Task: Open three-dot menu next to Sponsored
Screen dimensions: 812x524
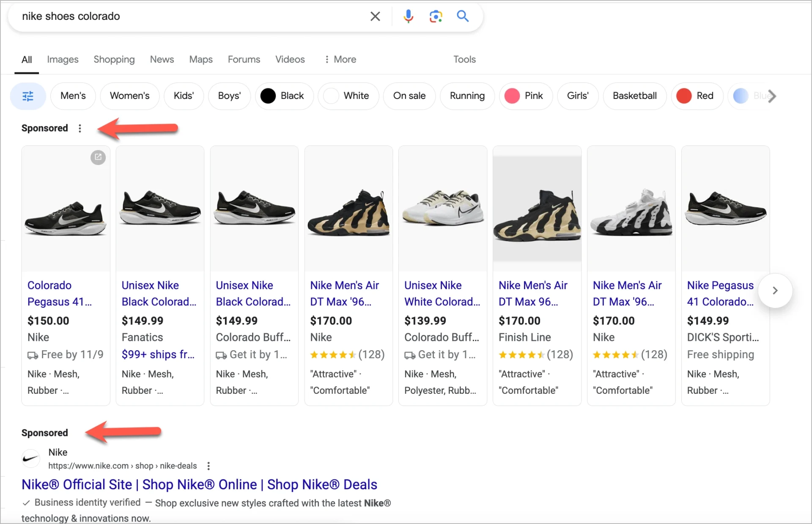Action: (x=80, y=128)
